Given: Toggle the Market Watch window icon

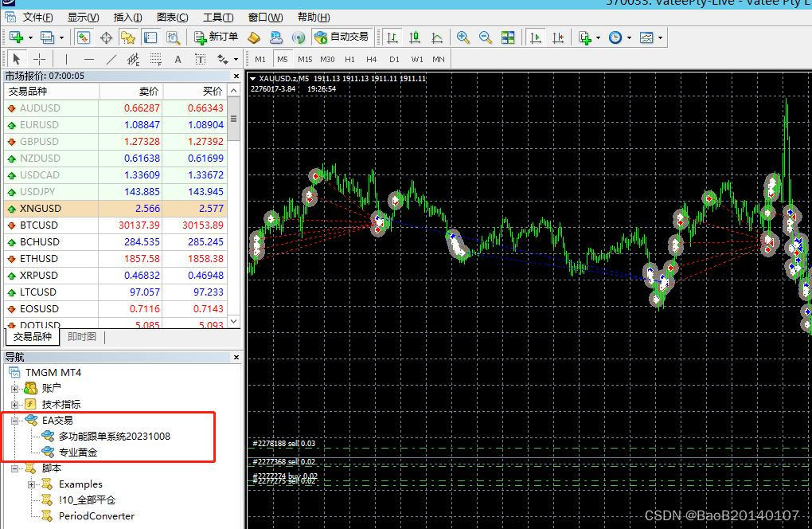Looking at the screenshot, I should [84, 37].
